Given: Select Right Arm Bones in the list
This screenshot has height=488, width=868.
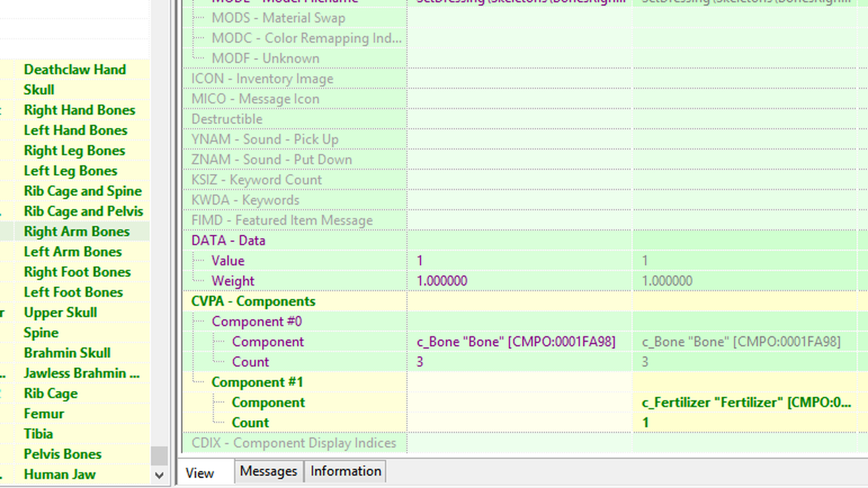Looking at the screenshot, I should 77,231.
